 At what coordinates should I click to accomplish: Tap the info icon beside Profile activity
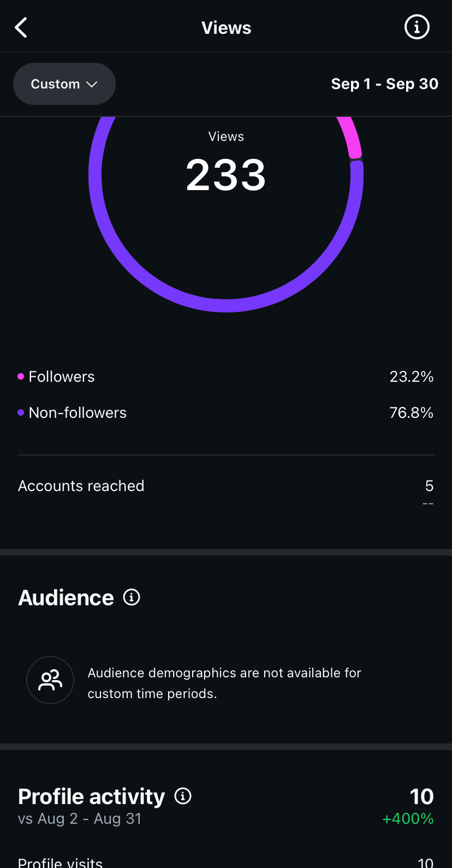[x=183, y=796]
